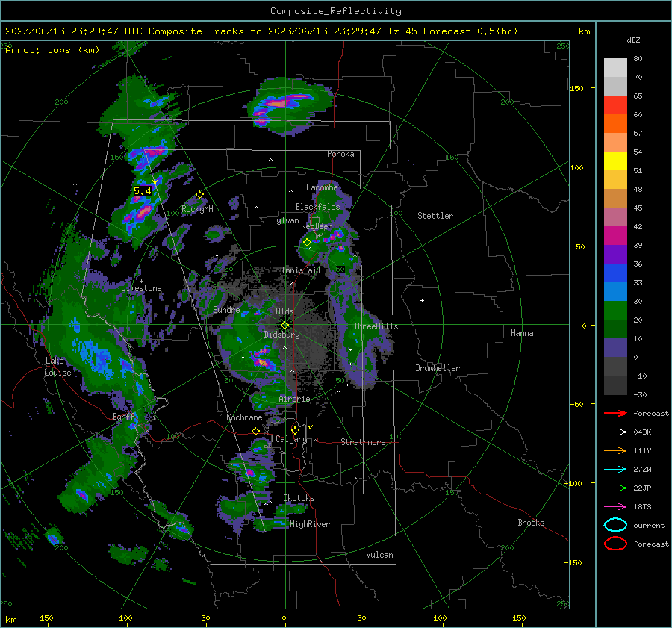Click the cyan 27ZW arrow legend icon
Screen dimensions: 672x628
pyautogui.click(x=615, y=469)
